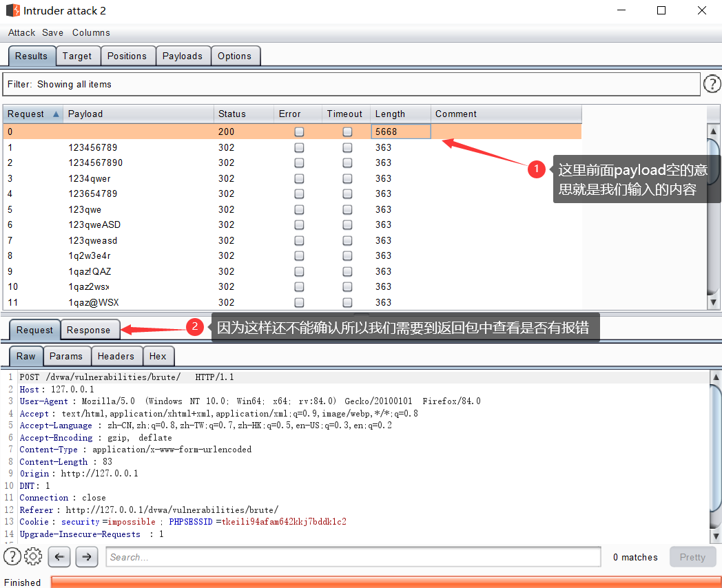Toggle the Timeout checkbox for payload 123qwe
The height and width of the screenshot is (588, 722).
coord(348,209)
